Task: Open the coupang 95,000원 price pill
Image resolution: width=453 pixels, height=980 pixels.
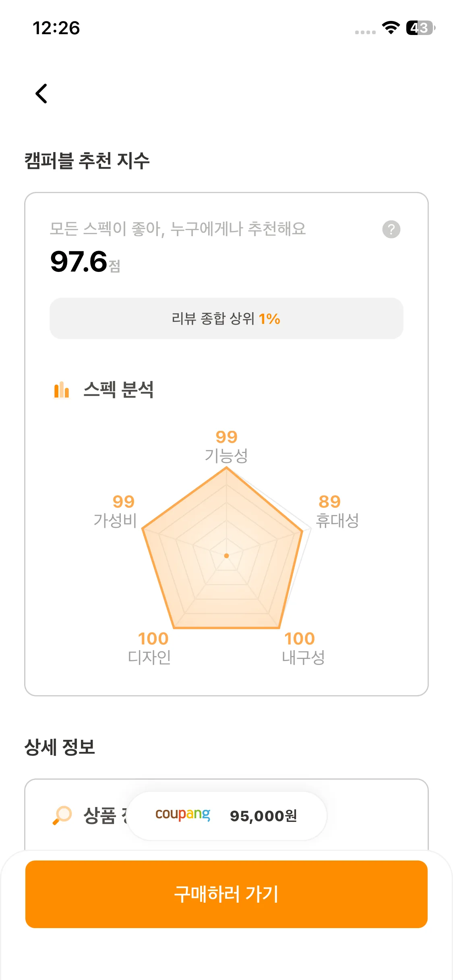Action: point(227,815)
